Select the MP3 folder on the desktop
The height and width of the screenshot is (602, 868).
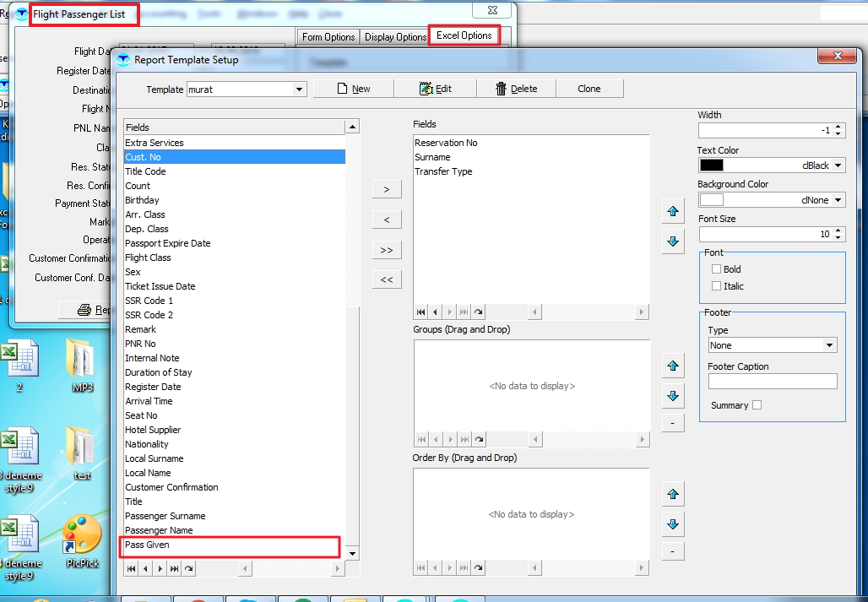pos(82,365)
